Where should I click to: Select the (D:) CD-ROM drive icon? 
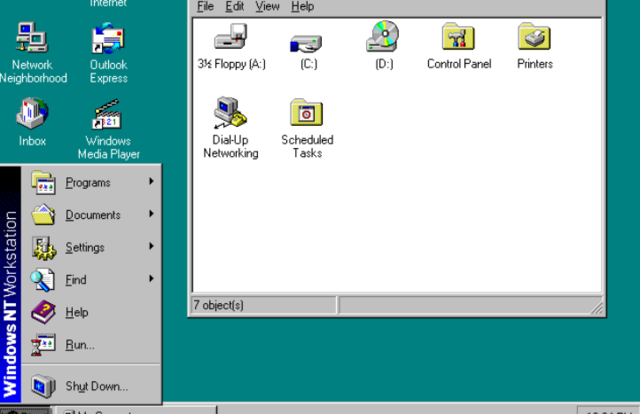(383, 36)
